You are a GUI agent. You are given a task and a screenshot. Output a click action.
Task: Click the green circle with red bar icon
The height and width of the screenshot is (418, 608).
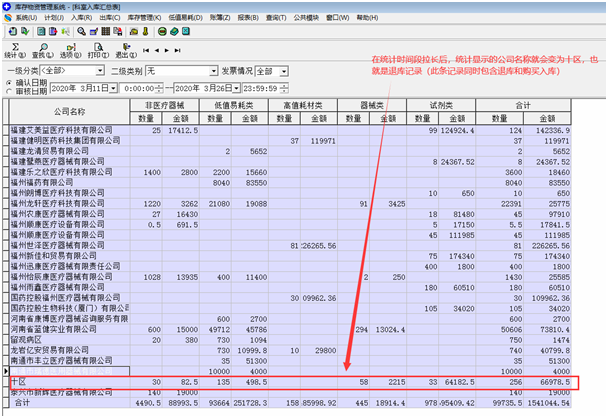tap(162, 31)
